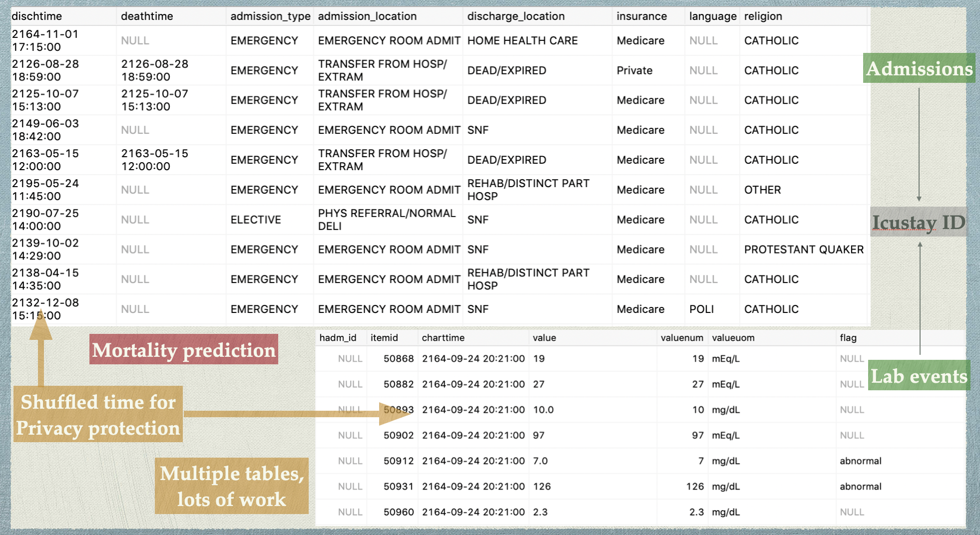Select the green Admissions label

(919, 68)
